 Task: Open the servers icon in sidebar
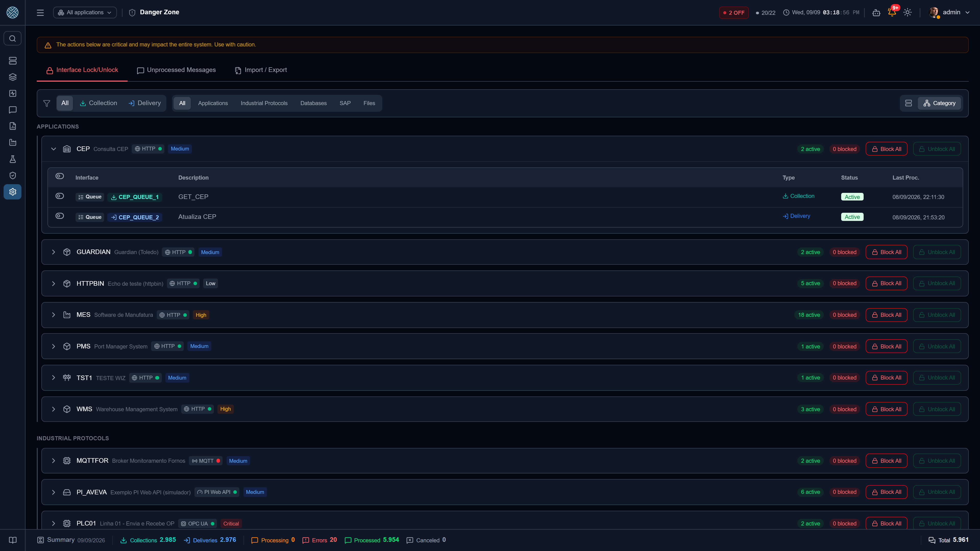[x=13, y=61]
